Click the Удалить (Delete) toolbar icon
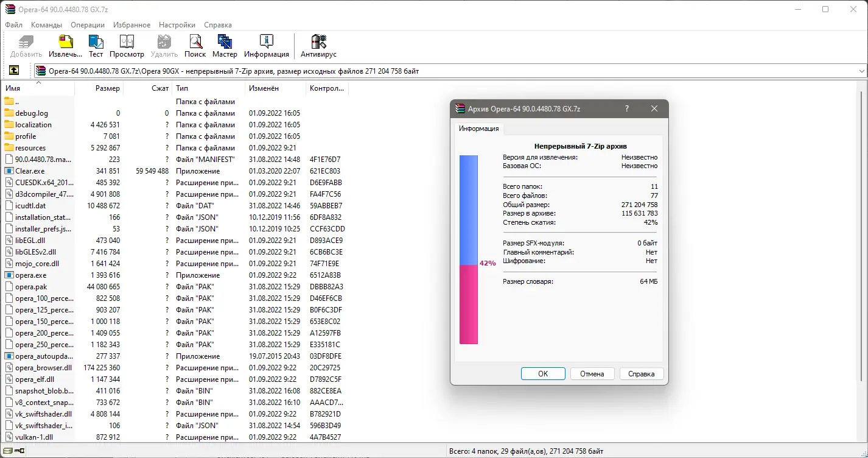Image resolution: width=868 pixels, height=458 pixels. point(164,42)
